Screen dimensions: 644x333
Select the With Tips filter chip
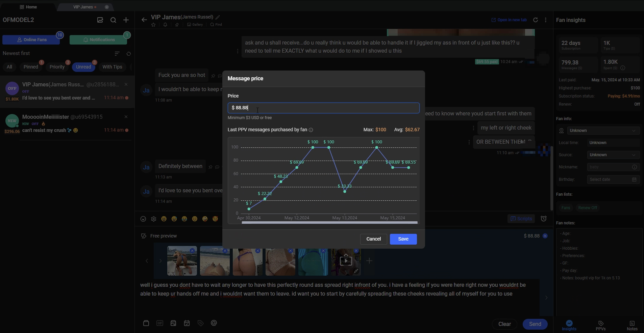112,67
